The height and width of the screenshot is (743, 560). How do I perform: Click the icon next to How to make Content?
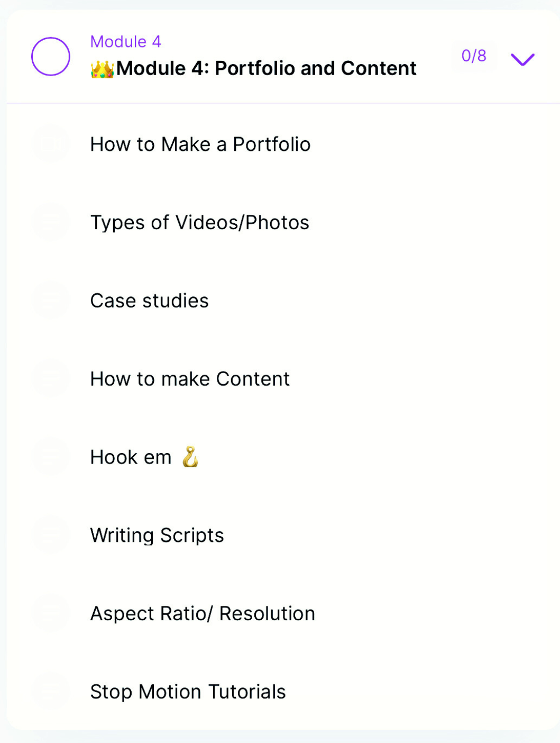point(50,379)
